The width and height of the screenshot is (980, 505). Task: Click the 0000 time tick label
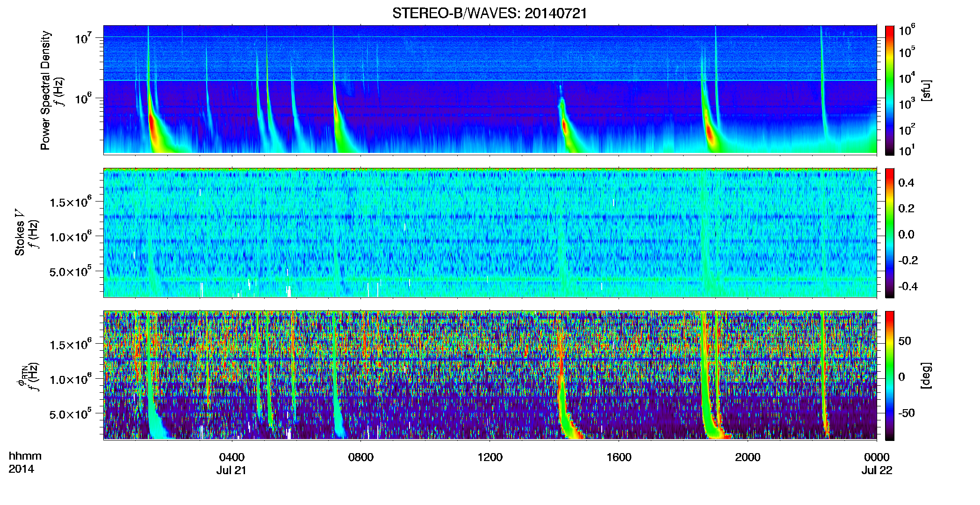[x=877, y=457]
